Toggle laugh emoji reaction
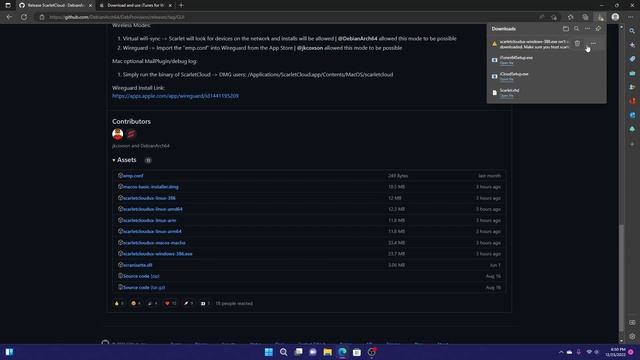 136,303
